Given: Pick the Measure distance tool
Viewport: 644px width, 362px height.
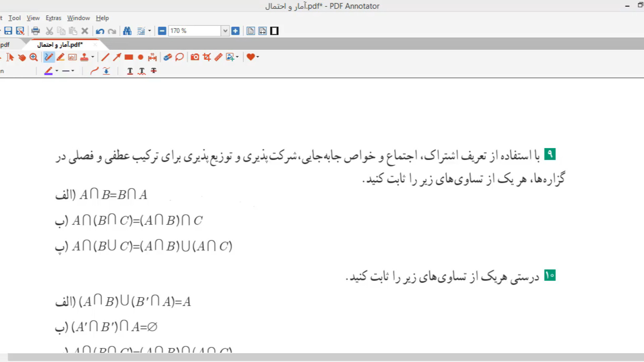Looking at the screenshot, I should coord(152,57).
